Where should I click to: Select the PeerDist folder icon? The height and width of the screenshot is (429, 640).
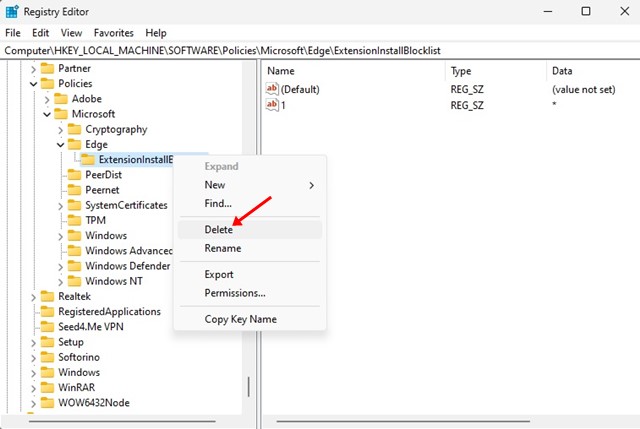pyautogui.click(x=74, y=175)
